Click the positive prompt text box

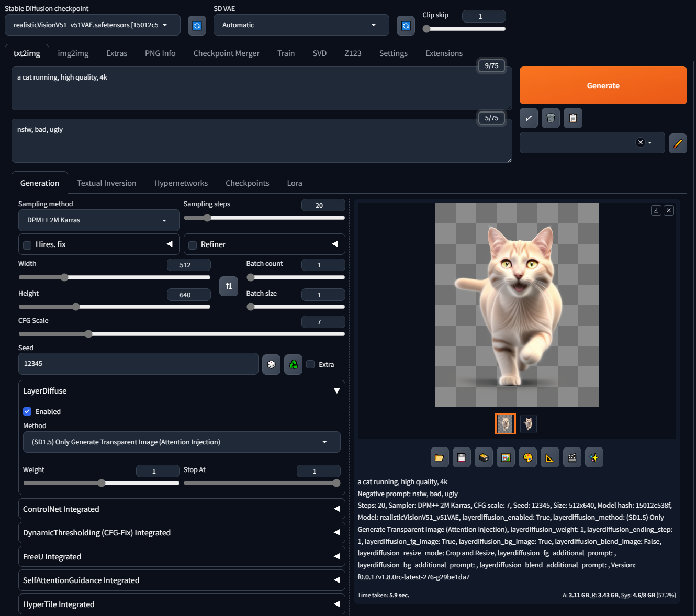click(x=262, y=88)
